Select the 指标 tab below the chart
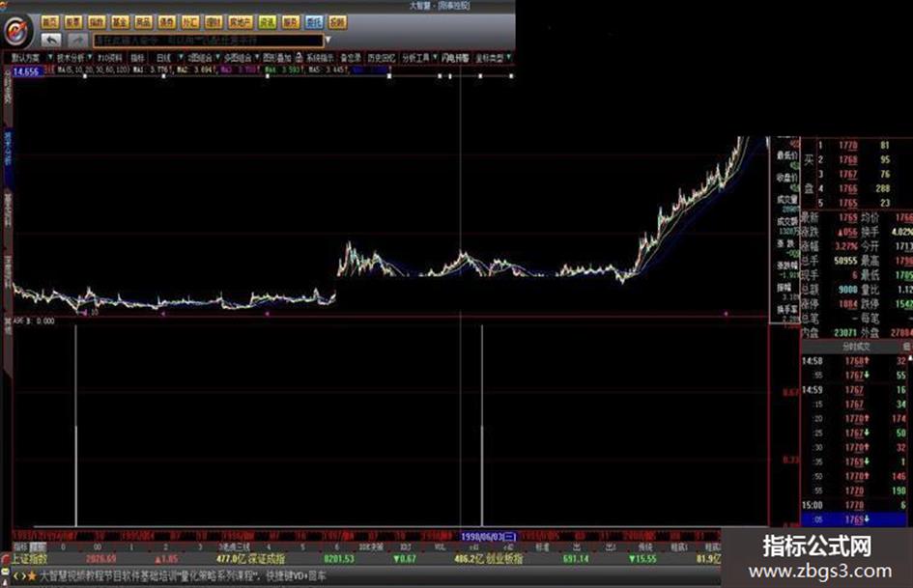Viewport: 913px width, 588px height. (x=21, y=547)
